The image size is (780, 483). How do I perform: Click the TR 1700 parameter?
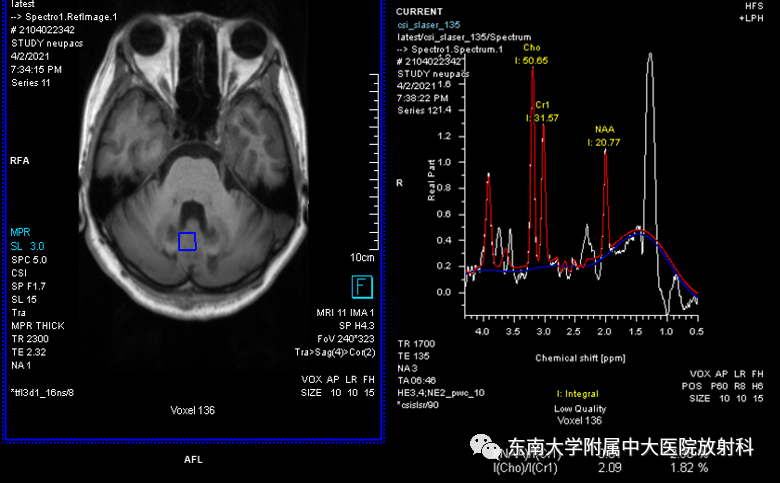[x=416, y=344]
